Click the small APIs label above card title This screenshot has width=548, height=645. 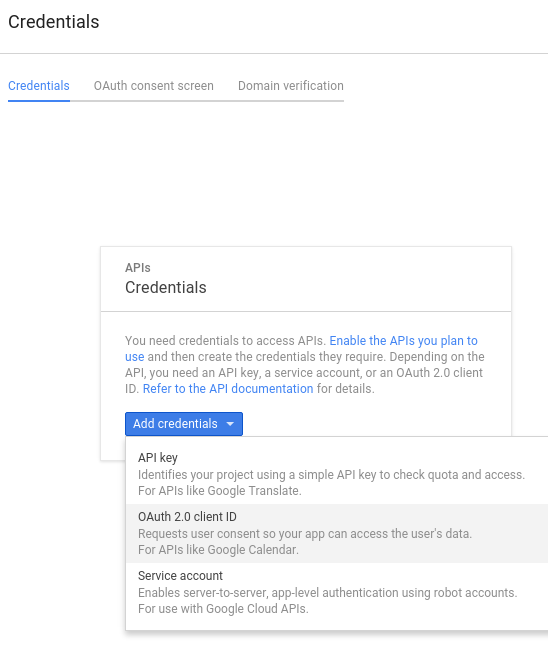[x=138, y=268]
